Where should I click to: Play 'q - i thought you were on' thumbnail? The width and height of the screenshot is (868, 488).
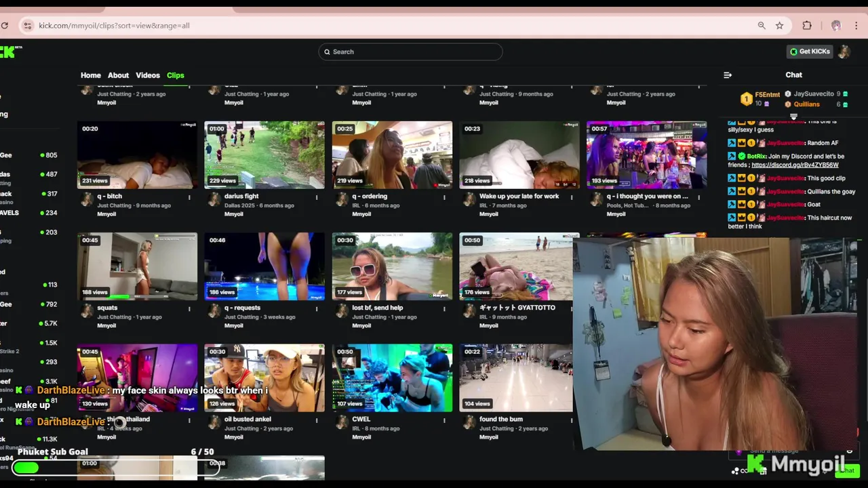coord(647,155)
